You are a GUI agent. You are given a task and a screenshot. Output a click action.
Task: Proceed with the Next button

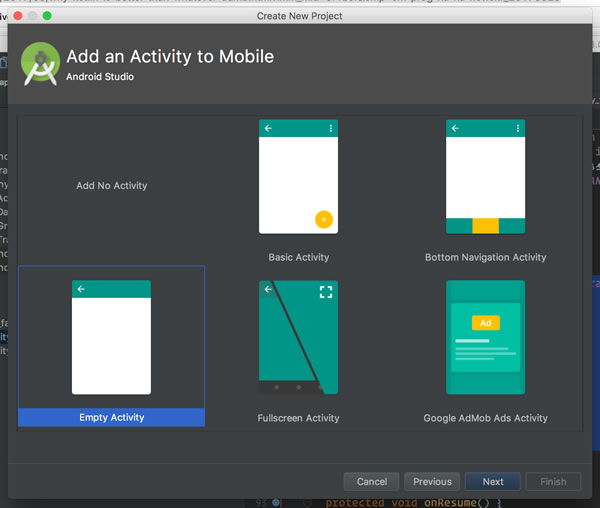[x=493, y=482]
